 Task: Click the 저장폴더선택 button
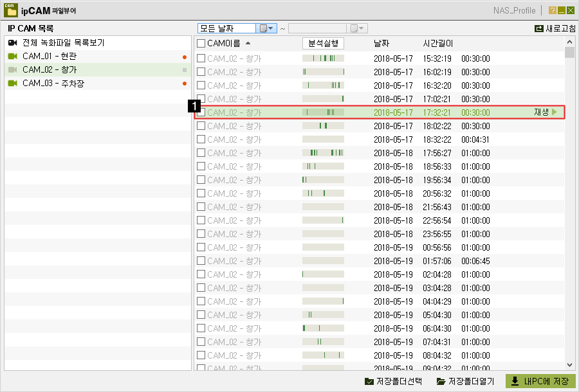pos(393,381)
